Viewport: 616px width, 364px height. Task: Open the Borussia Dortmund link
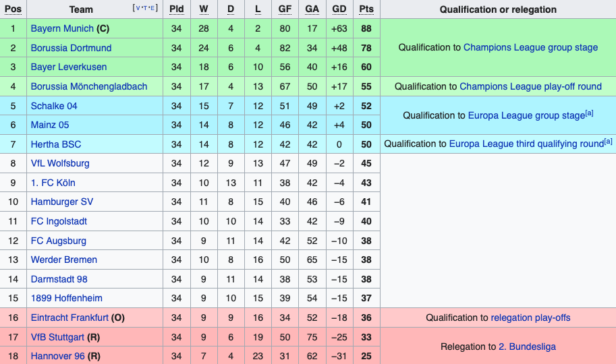click(71, 48)
